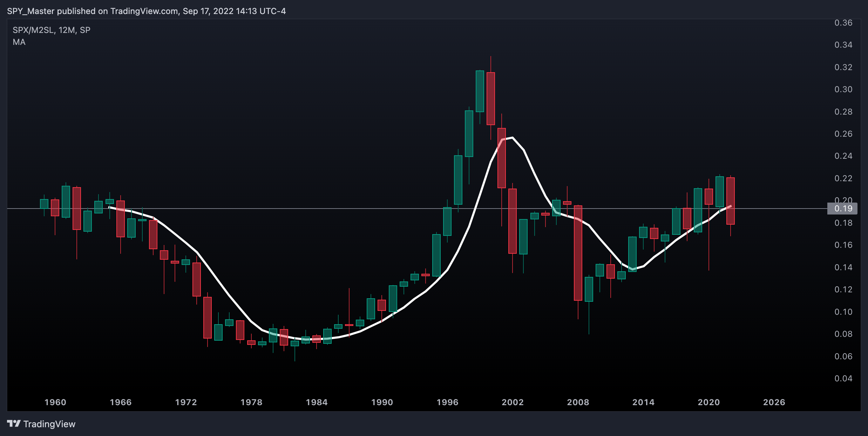This screenshot has height=436, width=868.
Task: Click the 0.10 price axis label
Action: (843, 312)
